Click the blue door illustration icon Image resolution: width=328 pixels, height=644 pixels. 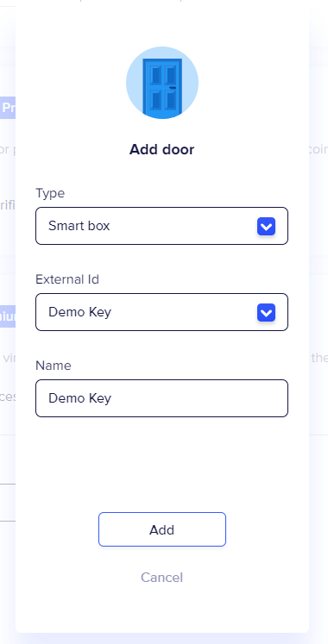162,87
